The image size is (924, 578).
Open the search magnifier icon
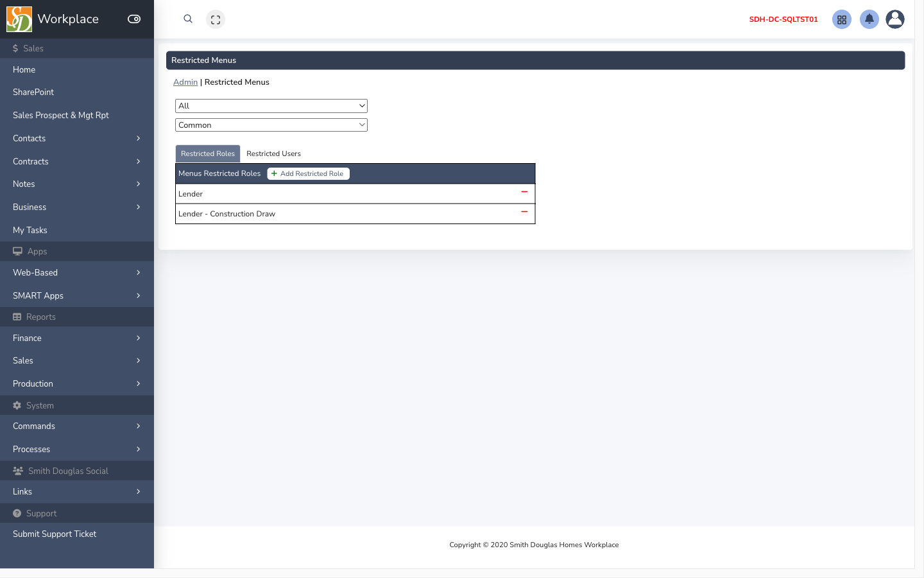tap(188, 19)
